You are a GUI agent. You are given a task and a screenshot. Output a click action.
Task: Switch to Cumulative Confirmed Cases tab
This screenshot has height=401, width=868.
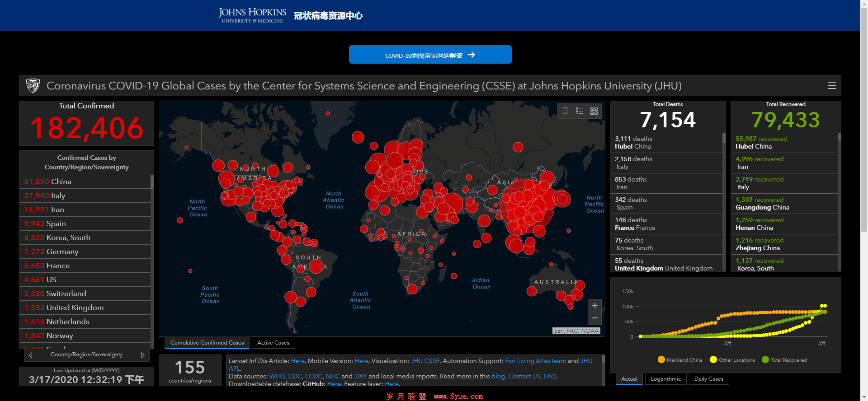207,343
